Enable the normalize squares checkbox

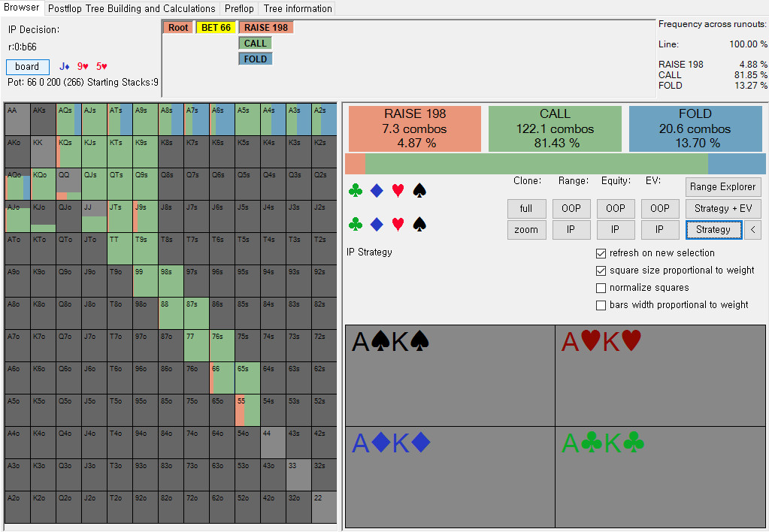click(601, 288)
